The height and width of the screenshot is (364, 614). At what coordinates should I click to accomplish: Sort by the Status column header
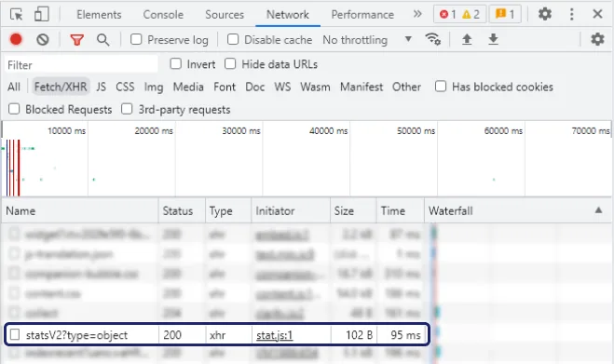pos(182,211)
